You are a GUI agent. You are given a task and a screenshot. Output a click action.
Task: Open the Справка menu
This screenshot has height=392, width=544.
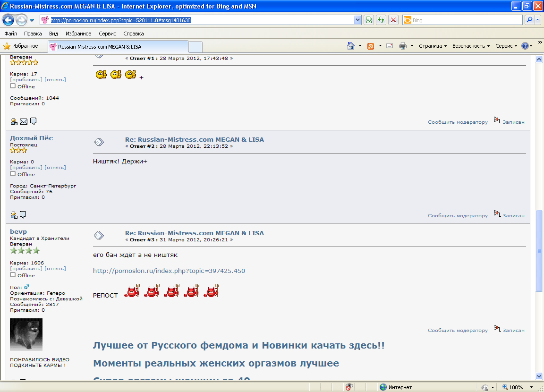(134, 34)
